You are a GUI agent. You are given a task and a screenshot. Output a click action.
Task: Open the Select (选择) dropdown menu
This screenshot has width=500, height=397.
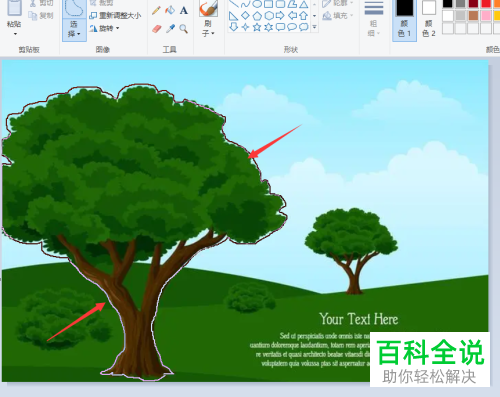coord(74,29)
